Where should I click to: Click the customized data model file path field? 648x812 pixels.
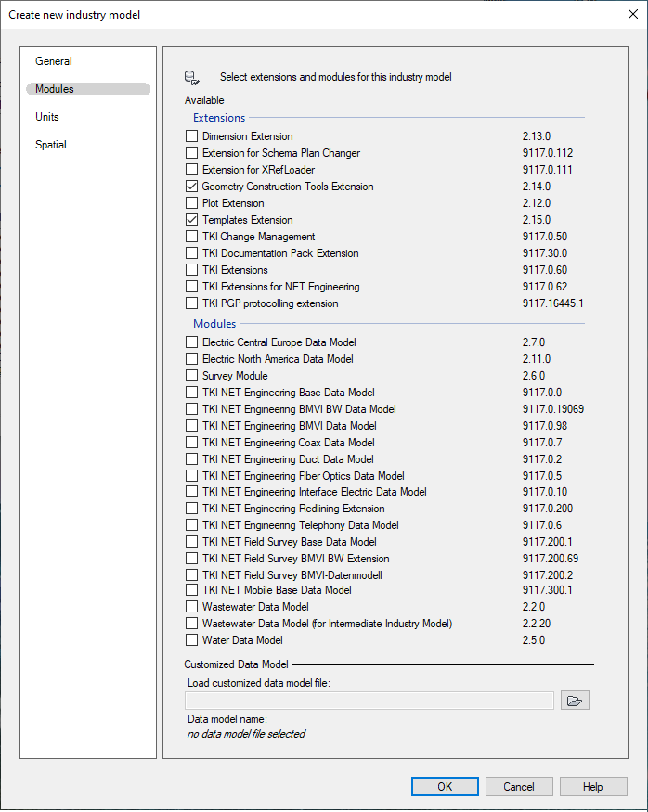click(369, 701)
